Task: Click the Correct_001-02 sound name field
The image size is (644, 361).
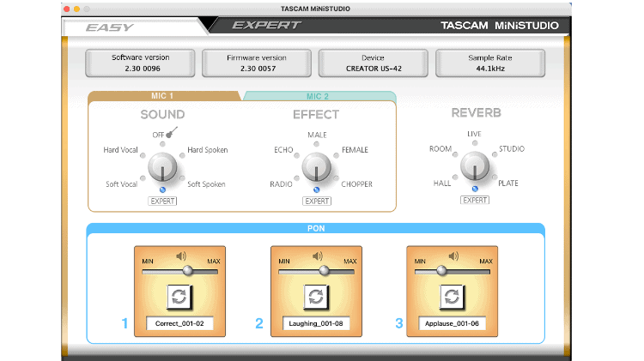Action: pos(179,323)
